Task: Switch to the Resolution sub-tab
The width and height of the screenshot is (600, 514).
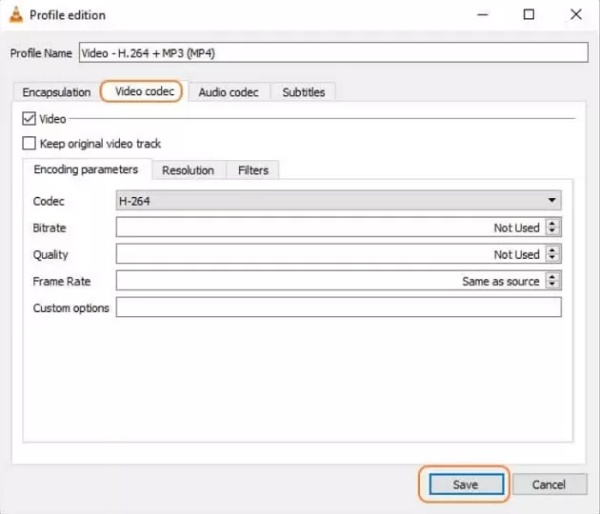Action: click(x=188, y=170)
